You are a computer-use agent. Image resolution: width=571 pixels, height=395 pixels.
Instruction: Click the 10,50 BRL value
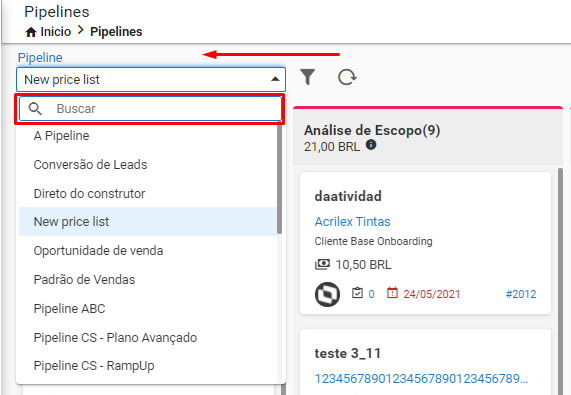pyautogui.click(x=363, y=264)
